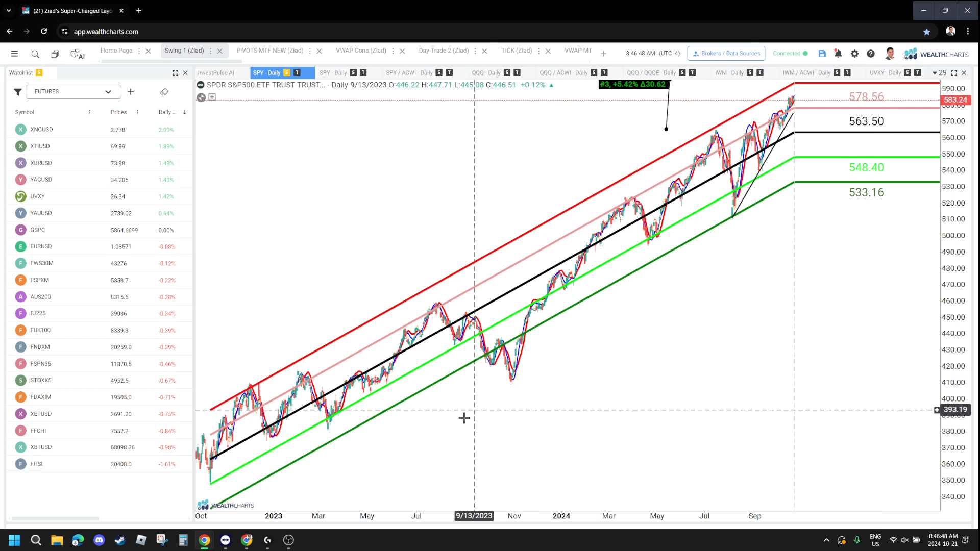
Task: Open TICK (Ziad) tab options dots
Action: [x=538, y=51]
